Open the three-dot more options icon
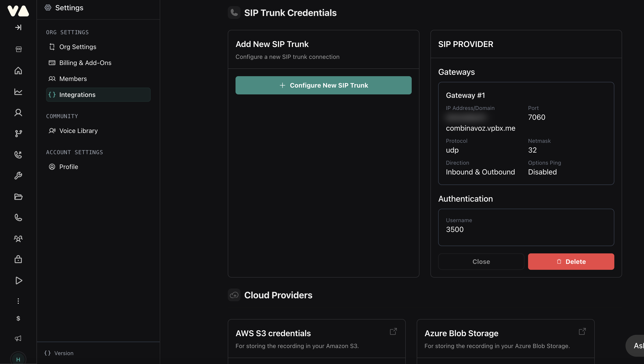The image size is (644, 364). [18, 301]
